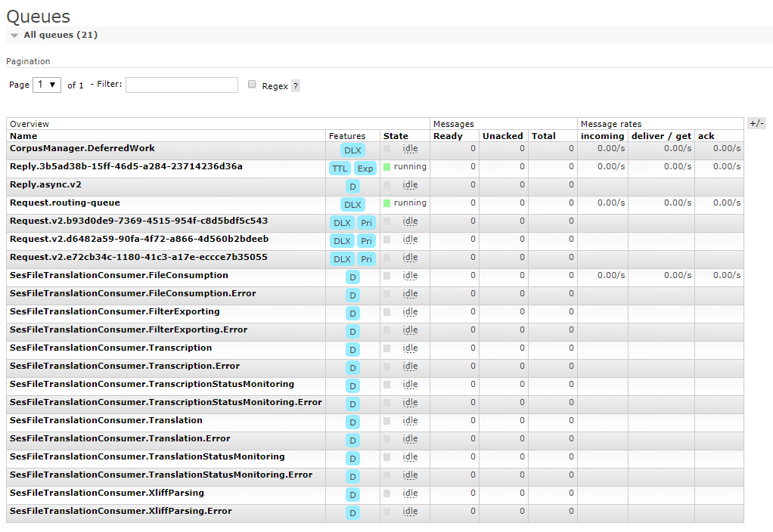The image size is (773, 532).
Task: Click DLX badge on Request.routing-queue row
Action: pos(352,204)
